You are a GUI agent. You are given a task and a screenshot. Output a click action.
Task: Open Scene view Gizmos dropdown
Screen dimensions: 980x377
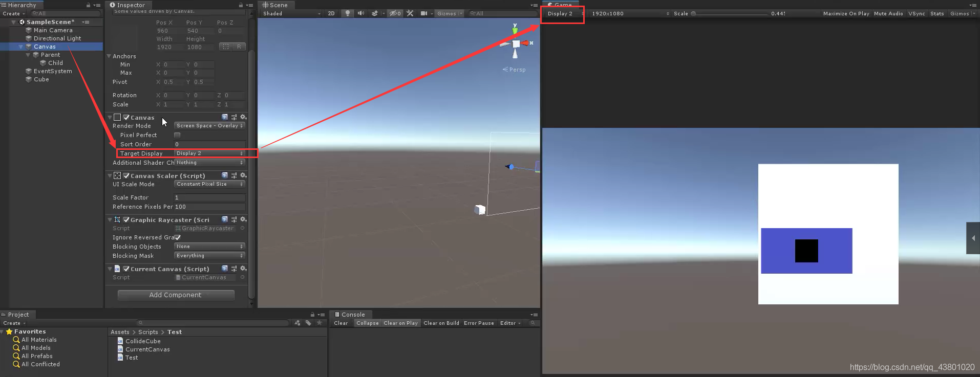[x=450, y=13]
